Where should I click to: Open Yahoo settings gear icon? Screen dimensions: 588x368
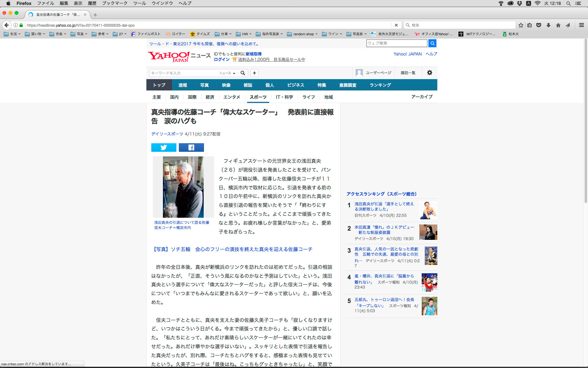(x=430, y=73)
